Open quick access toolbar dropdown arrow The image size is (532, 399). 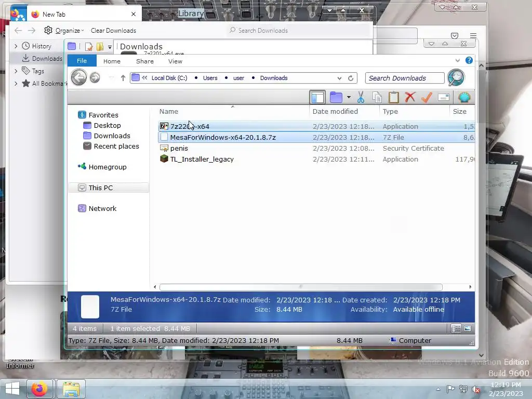[110, 47]
